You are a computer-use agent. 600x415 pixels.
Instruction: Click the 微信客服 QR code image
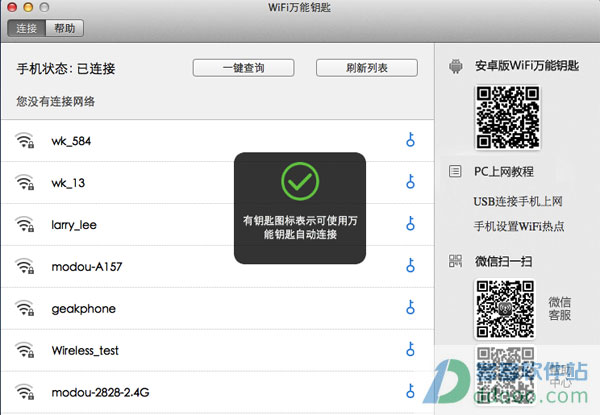505,309
